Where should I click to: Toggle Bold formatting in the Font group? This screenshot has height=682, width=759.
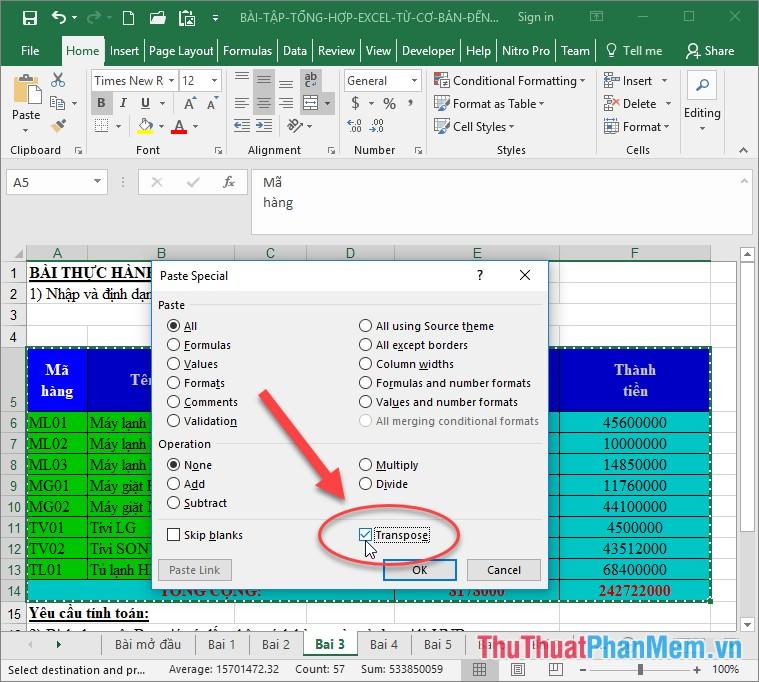101,103
